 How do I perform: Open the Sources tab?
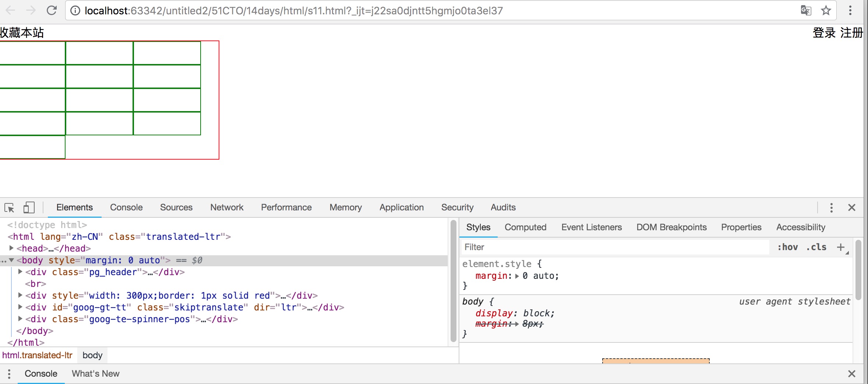click(176, 207)
